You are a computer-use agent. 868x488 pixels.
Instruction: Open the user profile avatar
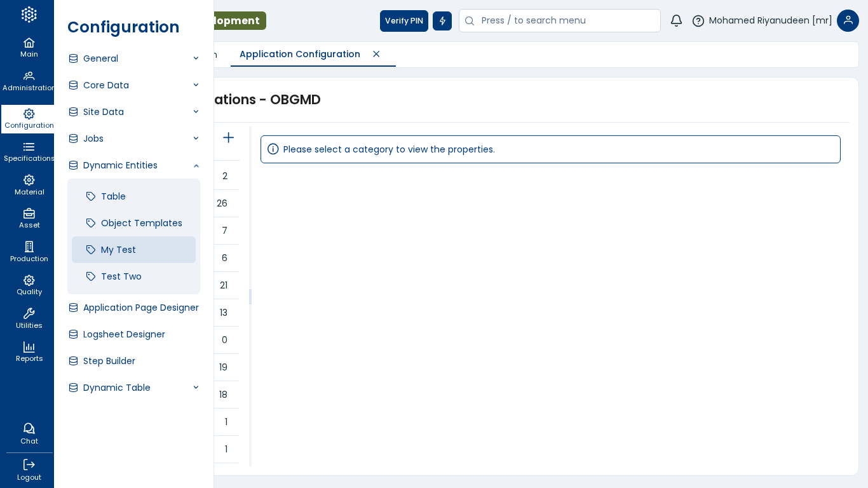848,21
